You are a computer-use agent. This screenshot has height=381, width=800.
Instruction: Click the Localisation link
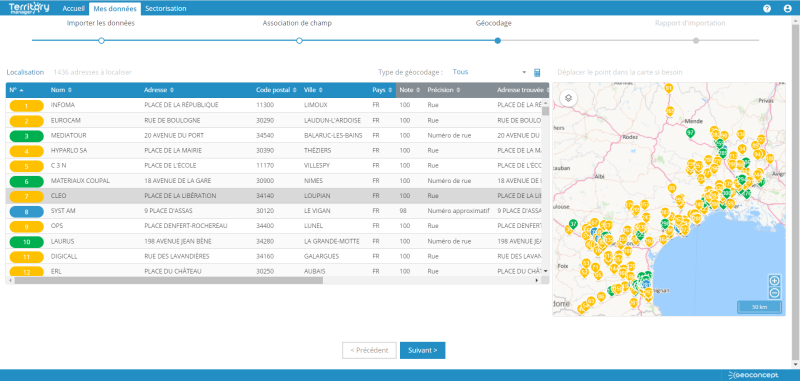(25, 72)
